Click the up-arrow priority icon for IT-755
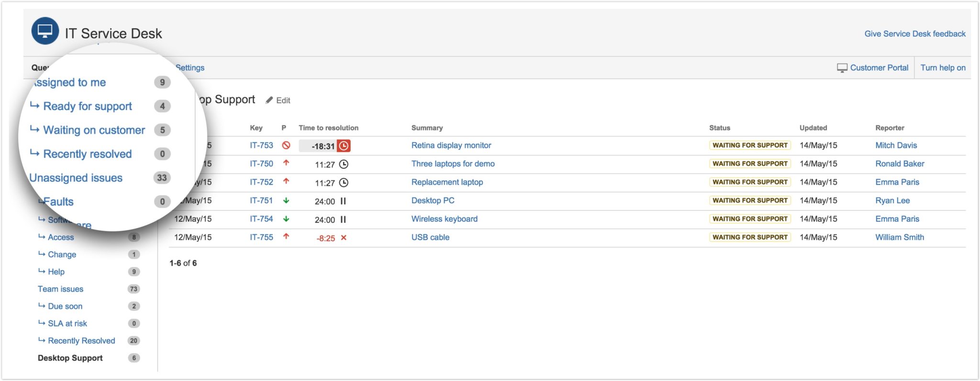The image size is (980, 381). pos(286,236)
